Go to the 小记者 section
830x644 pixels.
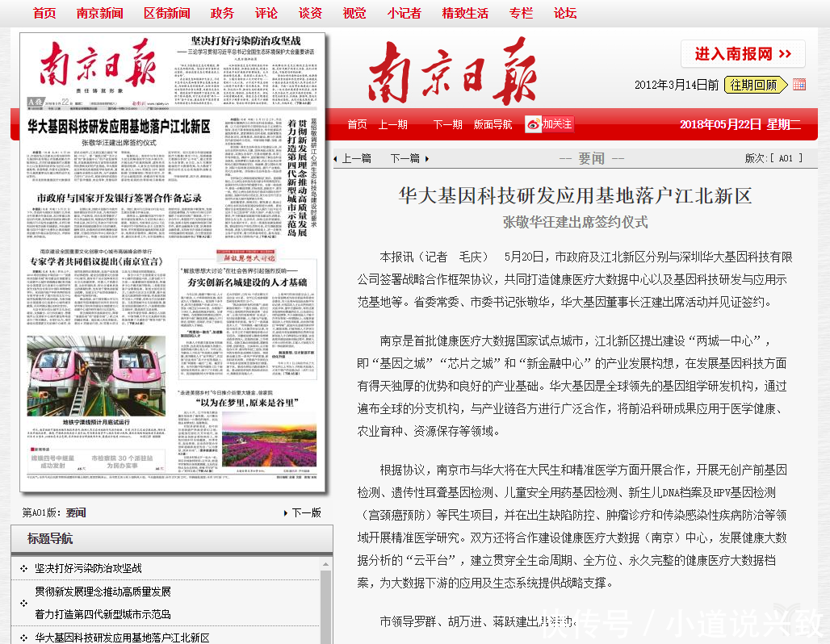coord(405,13)
